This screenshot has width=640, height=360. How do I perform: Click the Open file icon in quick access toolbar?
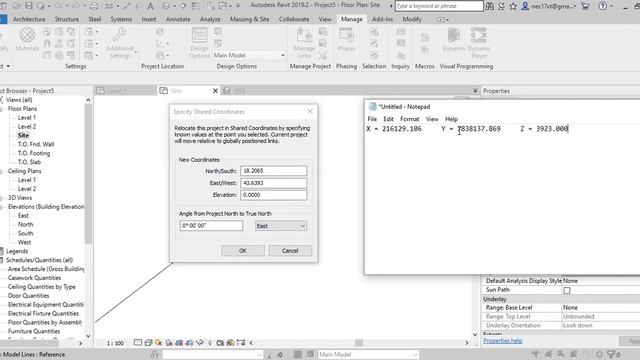(x=17, y=6)
